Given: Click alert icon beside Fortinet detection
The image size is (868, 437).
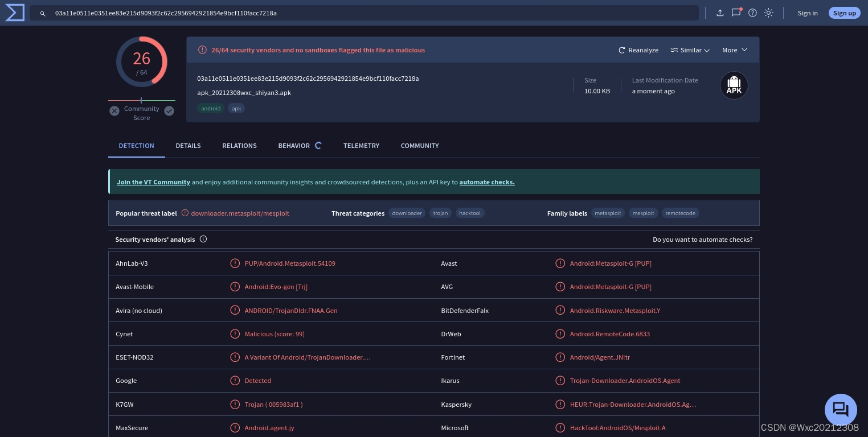Looking at the screenshot, I should point(560,357).
